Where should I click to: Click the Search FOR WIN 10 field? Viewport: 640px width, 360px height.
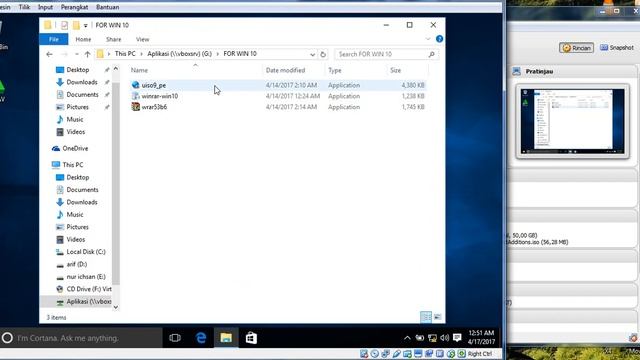[386, 54]
